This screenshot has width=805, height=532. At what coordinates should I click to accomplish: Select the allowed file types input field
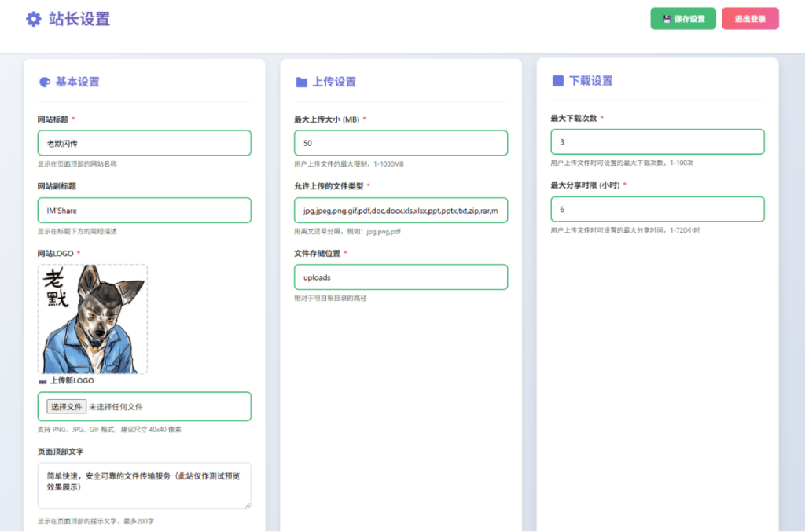point(401,210)
